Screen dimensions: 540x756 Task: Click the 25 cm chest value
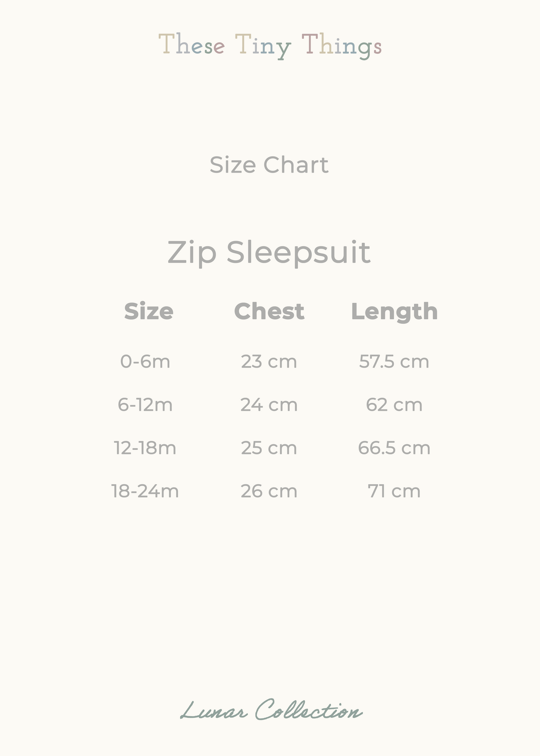[x=269, y=448]
